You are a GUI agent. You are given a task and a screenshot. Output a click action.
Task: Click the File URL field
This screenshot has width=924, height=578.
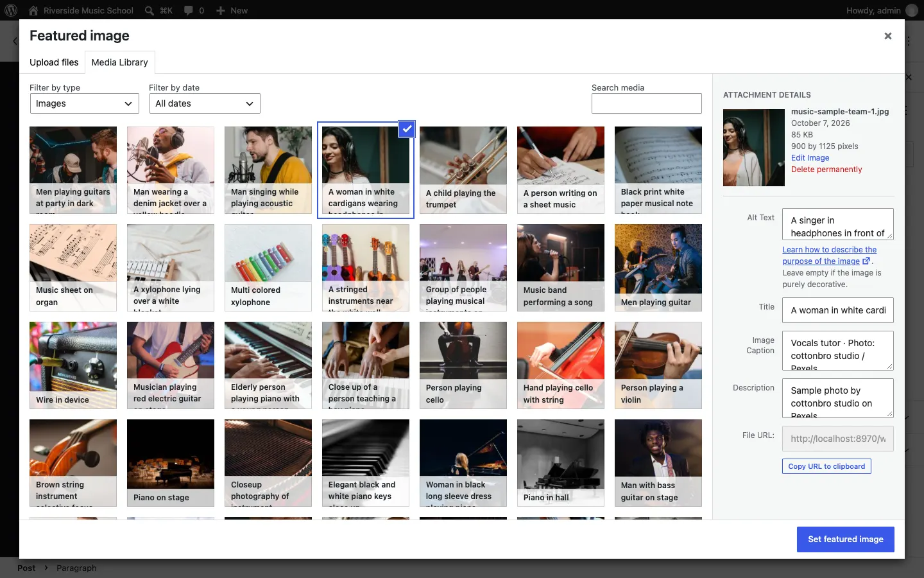click(838, 439)
